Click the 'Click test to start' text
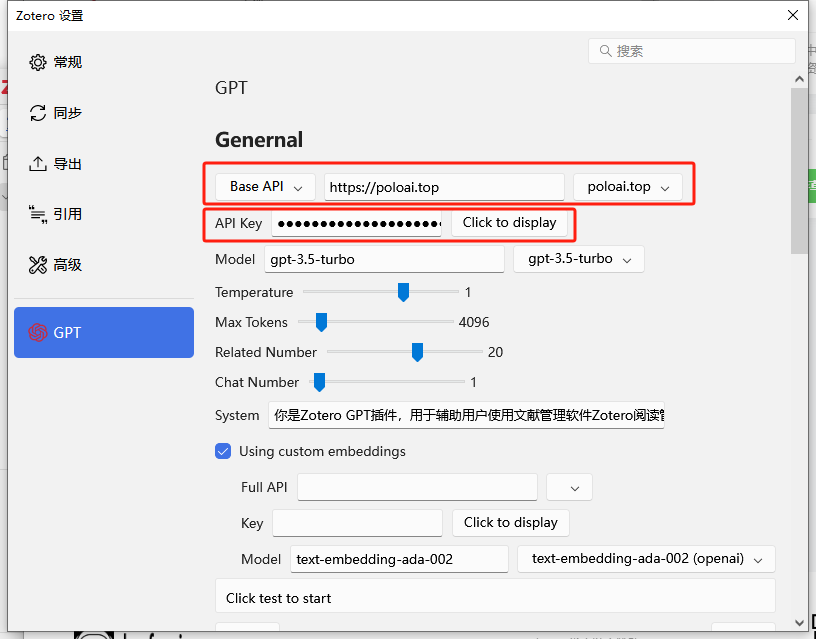Viewport: 816px width, 639px height. [x=278, y=598]
